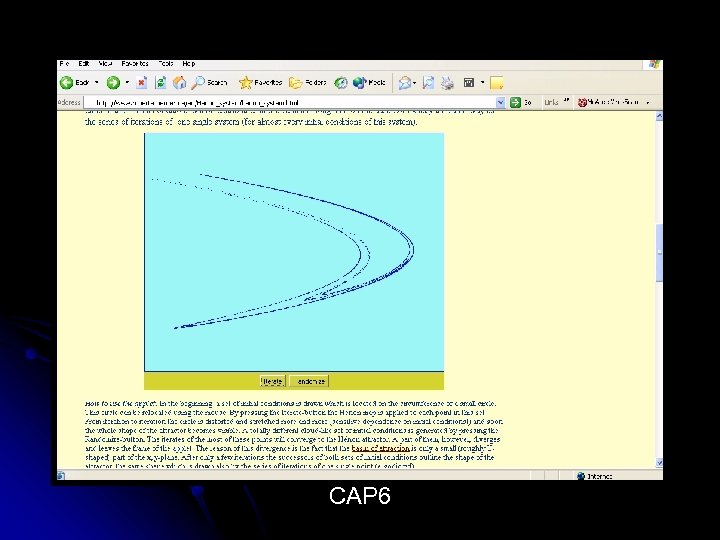Open the Edit menu
This screenshot has width=720, height=540.
(84, 64)
